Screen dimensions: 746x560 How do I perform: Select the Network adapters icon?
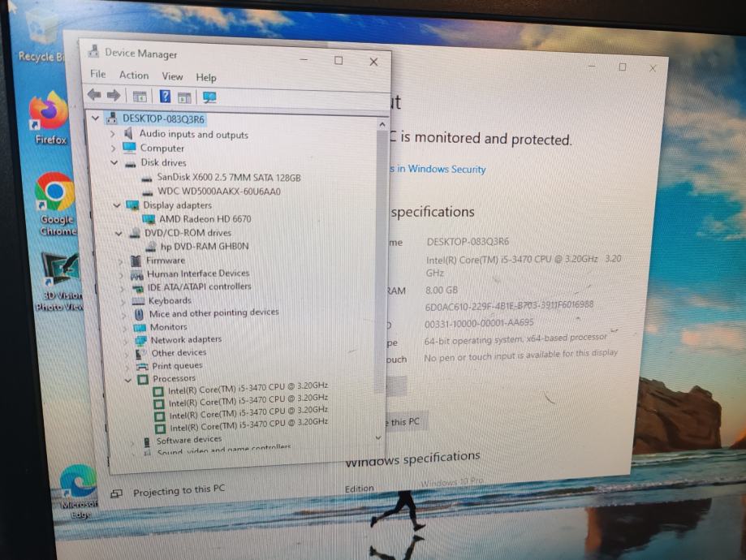140,340
